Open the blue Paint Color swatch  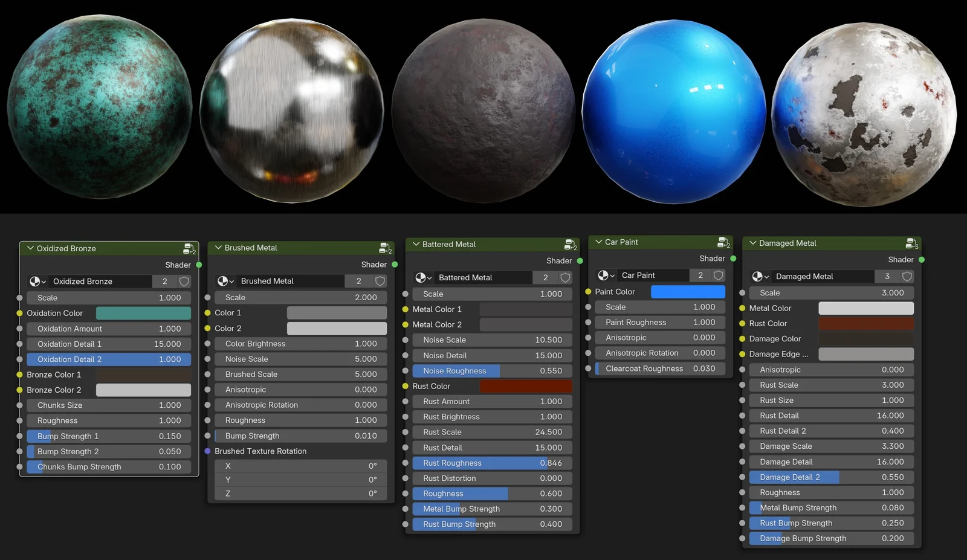click(x=687, y=291)
